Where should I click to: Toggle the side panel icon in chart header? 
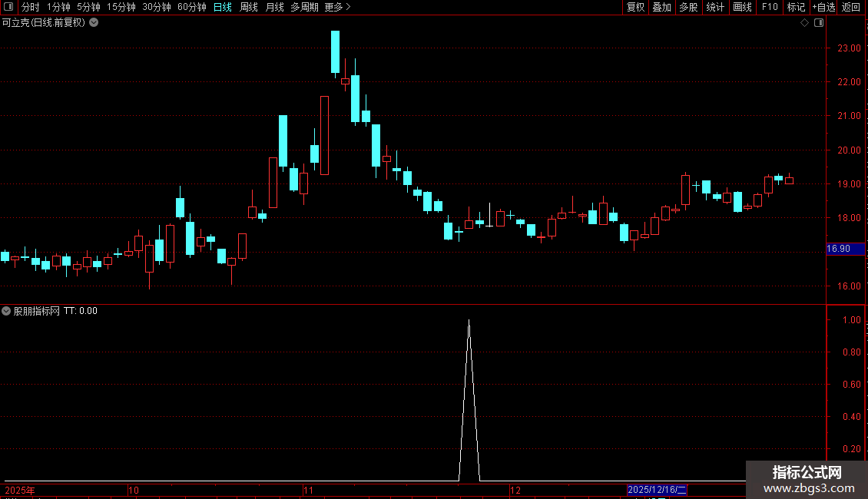pos(819,23)
